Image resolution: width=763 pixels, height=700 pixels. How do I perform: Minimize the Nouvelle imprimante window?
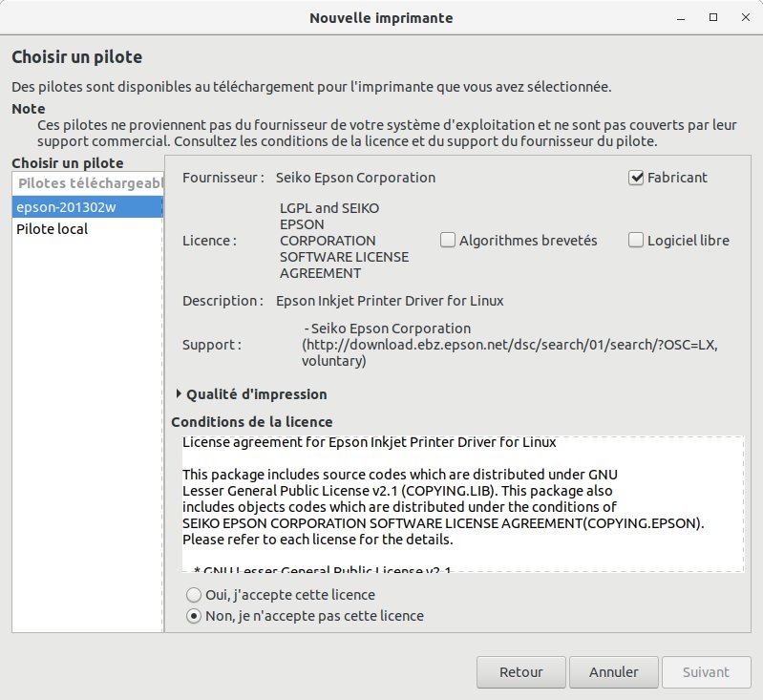point(681,18)
